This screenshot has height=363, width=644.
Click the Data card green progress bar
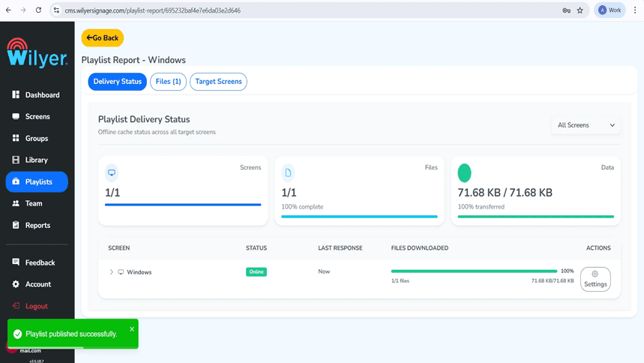click(x=536, y=216)
